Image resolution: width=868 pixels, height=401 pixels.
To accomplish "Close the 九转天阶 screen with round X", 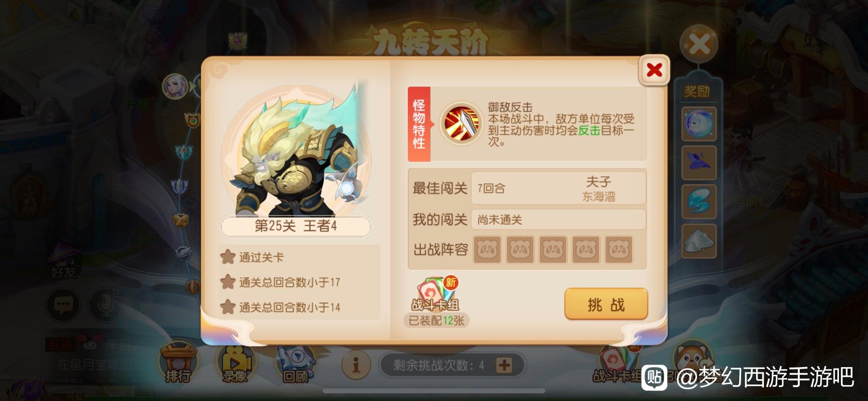I will click(699, 45).
